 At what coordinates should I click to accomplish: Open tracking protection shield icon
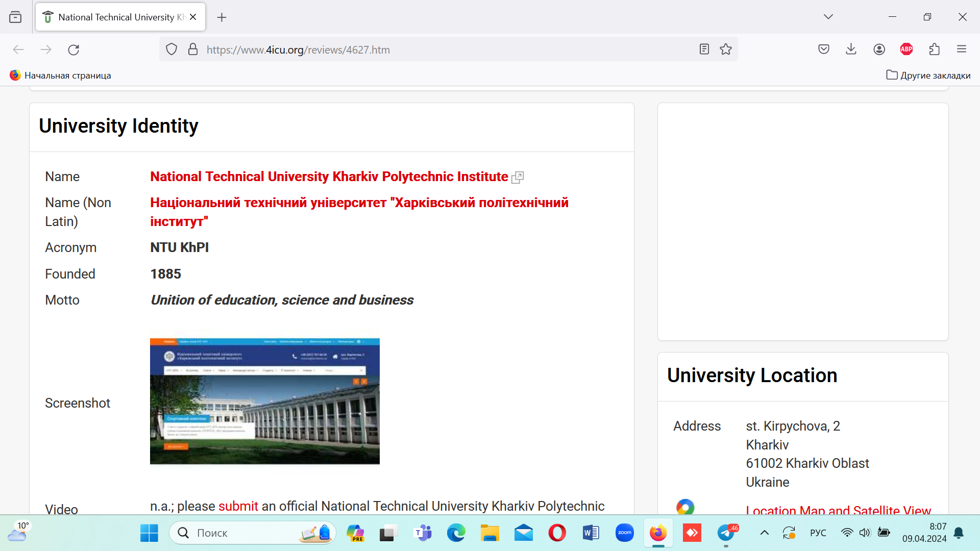[171, 49]
